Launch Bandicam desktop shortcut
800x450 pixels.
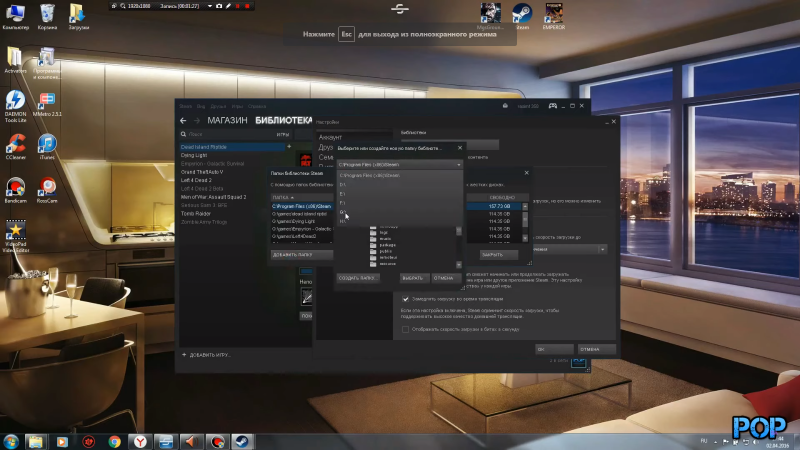click(15, 190)
